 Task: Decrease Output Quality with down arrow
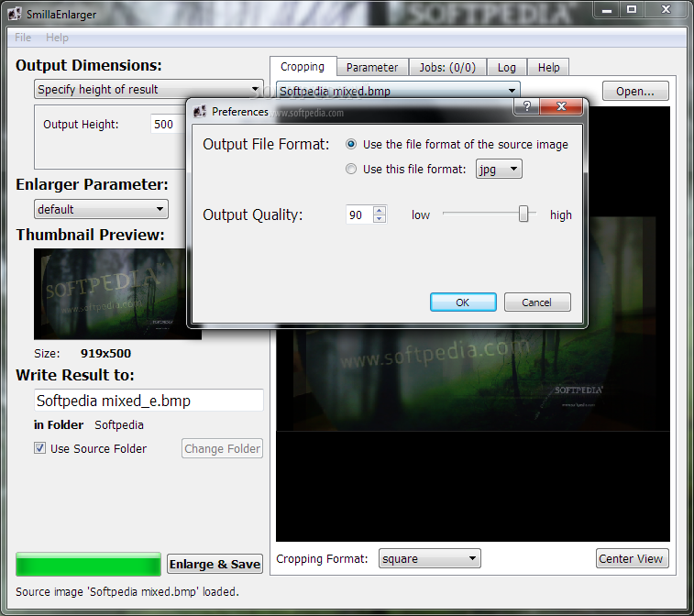tap(380, 218)
